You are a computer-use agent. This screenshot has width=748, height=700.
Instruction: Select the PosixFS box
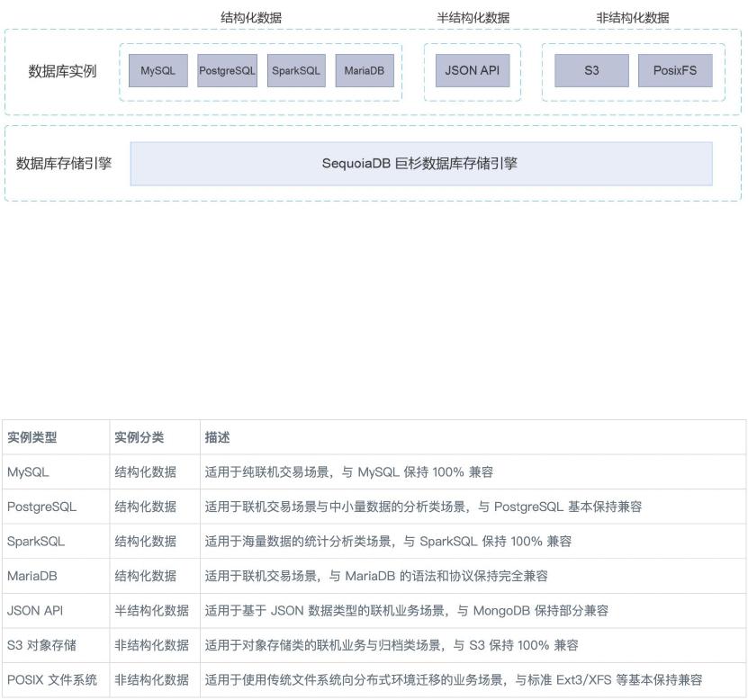675,70
